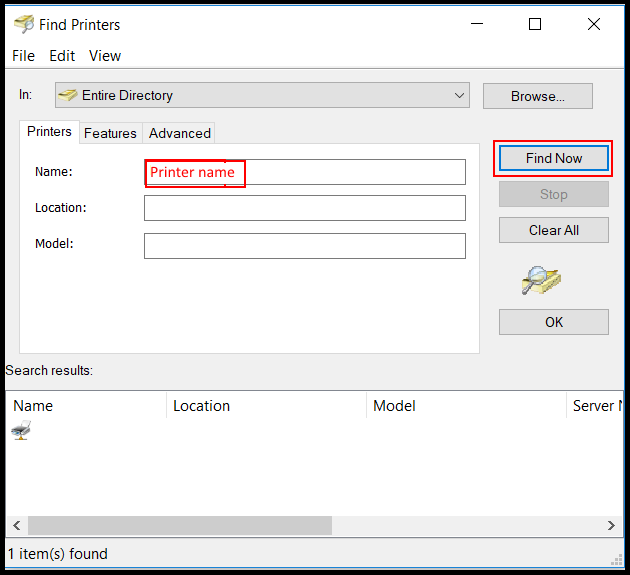Switch to the Features tab
The height and width of the screenshot is (575, 630).
(x=110, y=133)
